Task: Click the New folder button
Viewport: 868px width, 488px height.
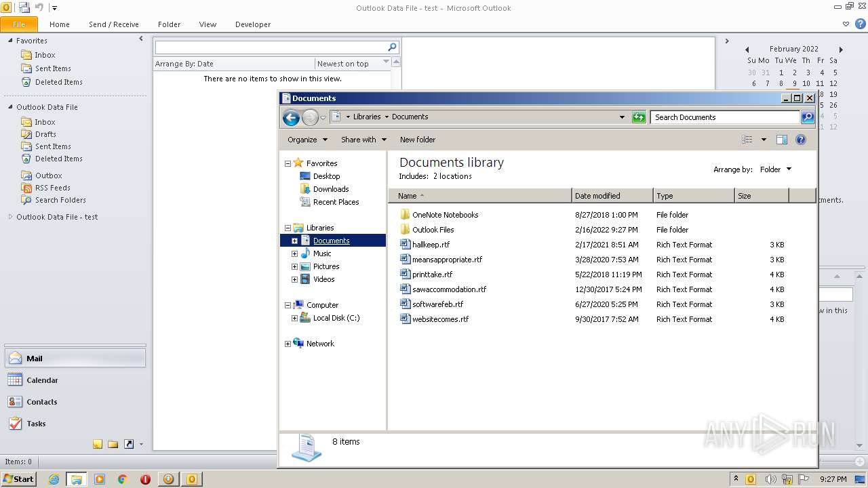Action: pyautogui.click(x=418, y=140)
